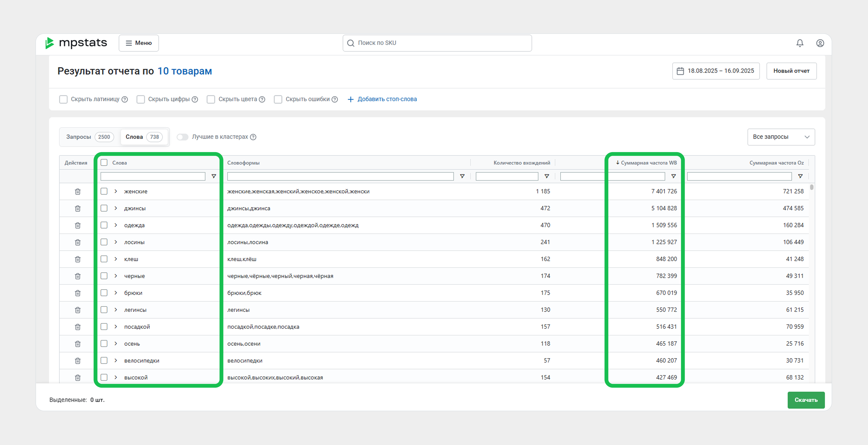Toggle Лучшие в кластерах switch
Viewport: 868px width, 445px height.
click(183, 137)
